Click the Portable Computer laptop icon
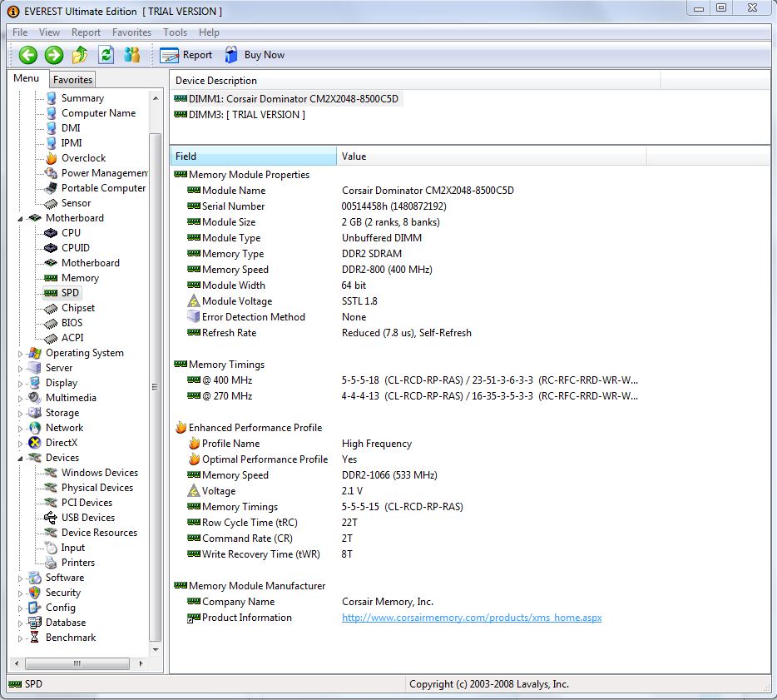 pos(51,188)
